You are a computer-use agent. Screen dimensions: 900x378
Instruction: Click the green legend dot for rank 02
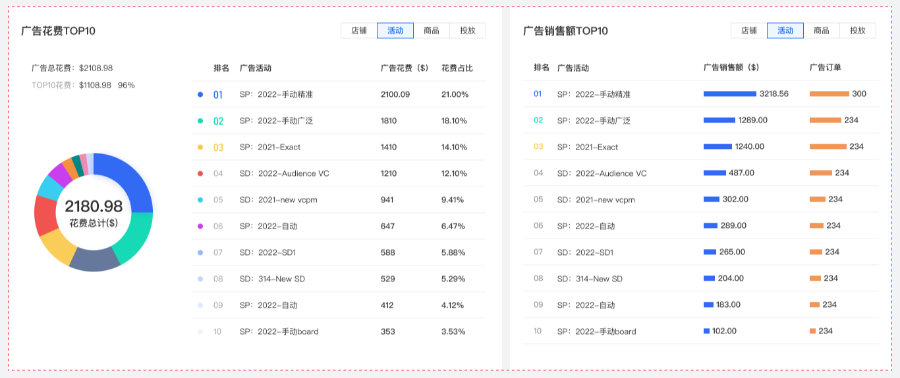200,121
